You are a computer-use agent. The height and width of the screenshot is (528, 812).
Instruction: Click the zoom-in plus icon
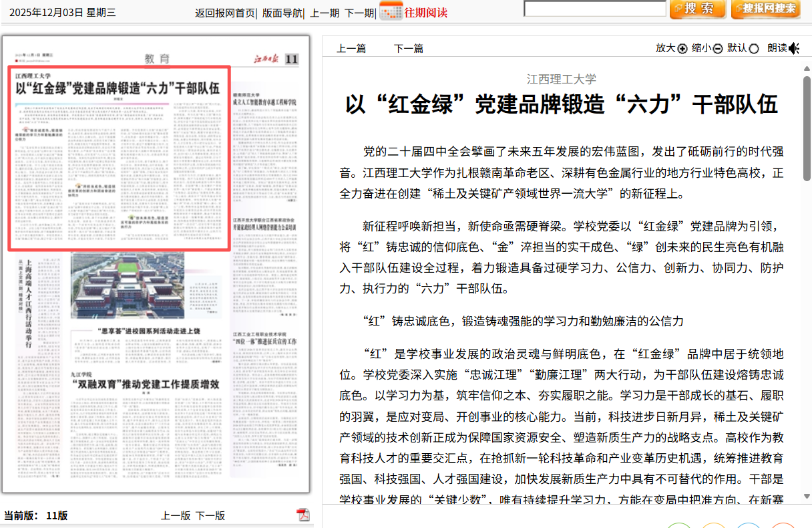click(682, 48)
